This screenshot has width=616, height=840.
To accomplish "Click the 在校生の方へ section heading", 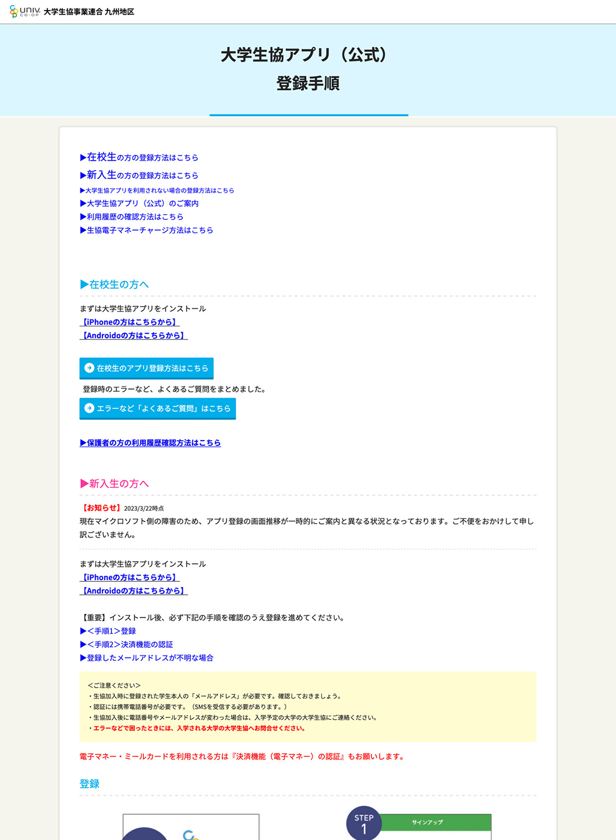I will pos(114,284).
